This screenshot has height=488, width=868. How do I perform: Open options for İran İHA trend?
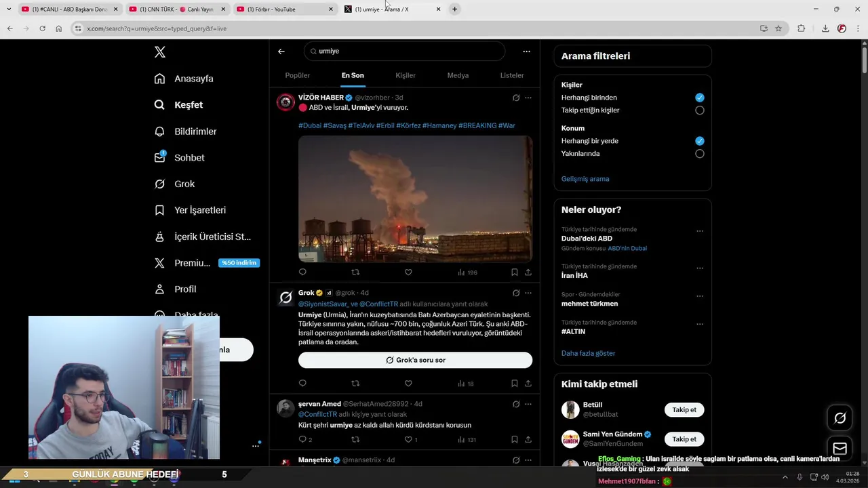(700, 268)
